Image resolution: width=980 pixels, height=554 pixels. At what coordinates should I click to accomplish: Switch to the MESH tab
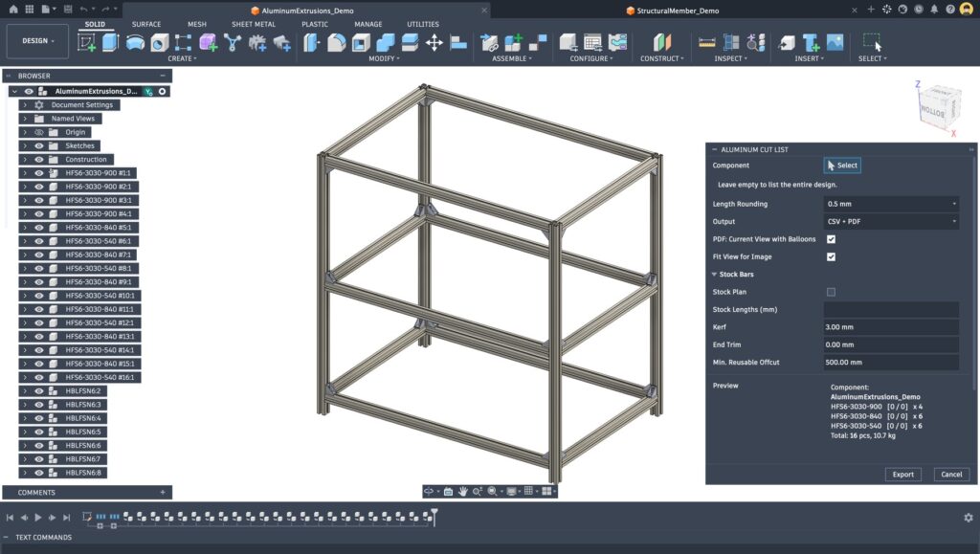point(197,24)
